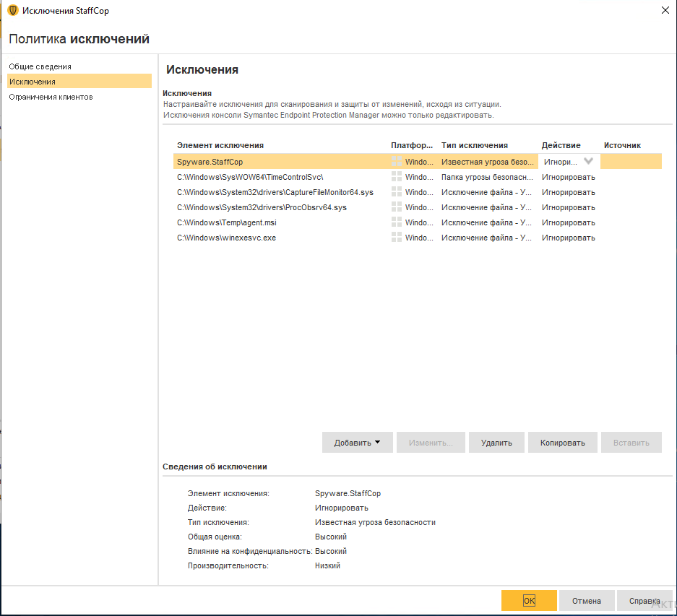The width and height of the screenshot is (677, 616).
Task: Click the Windows platform icon on agent.msi row
Action: (x=396, y=222)
